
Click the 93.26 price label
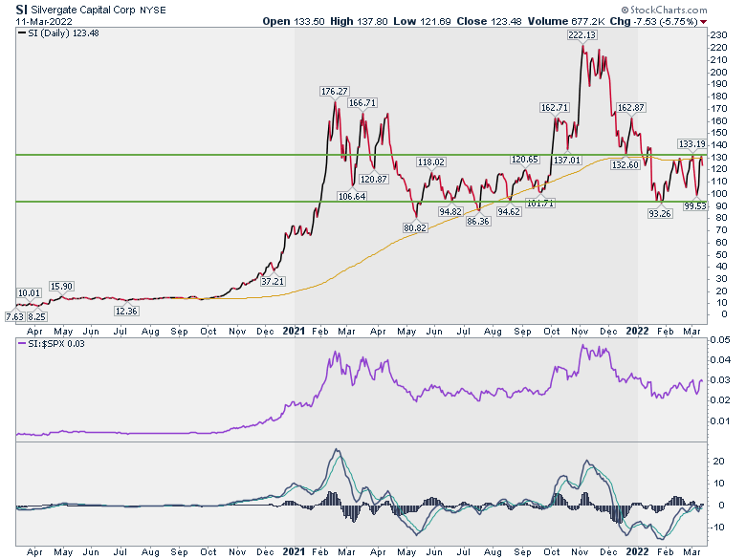(660, 214)
